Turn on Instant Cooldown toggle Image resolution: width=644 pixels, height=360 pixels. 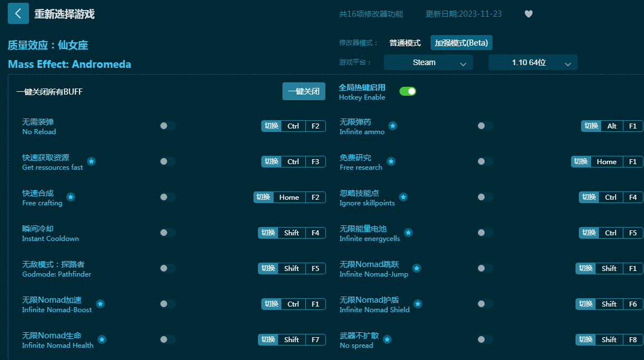[x=168, y=233]
